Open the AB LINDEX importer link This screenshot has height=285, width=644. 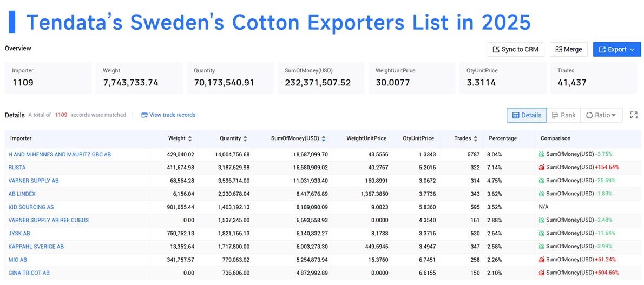(x=22, y=194)
